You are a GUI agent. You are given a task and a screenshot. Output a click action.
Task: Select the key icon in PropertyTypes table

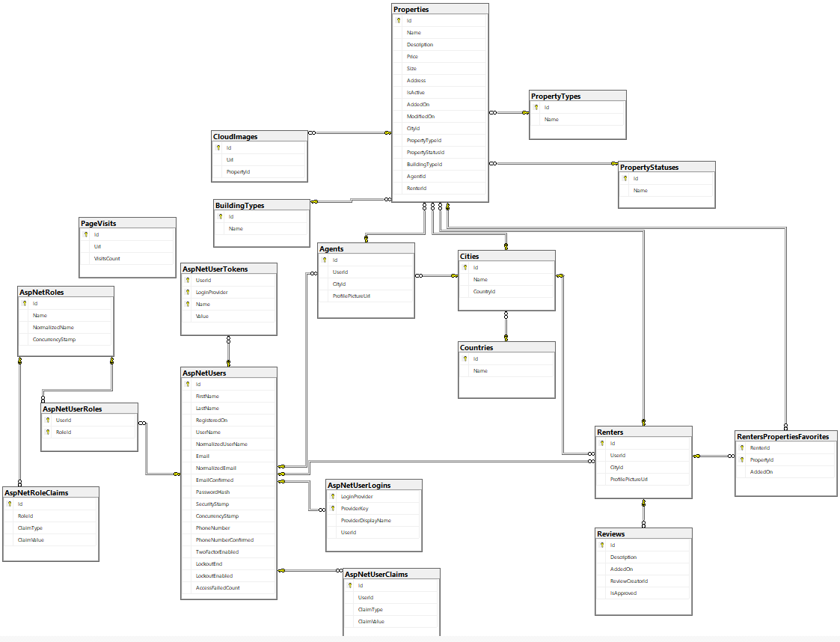click(536, 106)
